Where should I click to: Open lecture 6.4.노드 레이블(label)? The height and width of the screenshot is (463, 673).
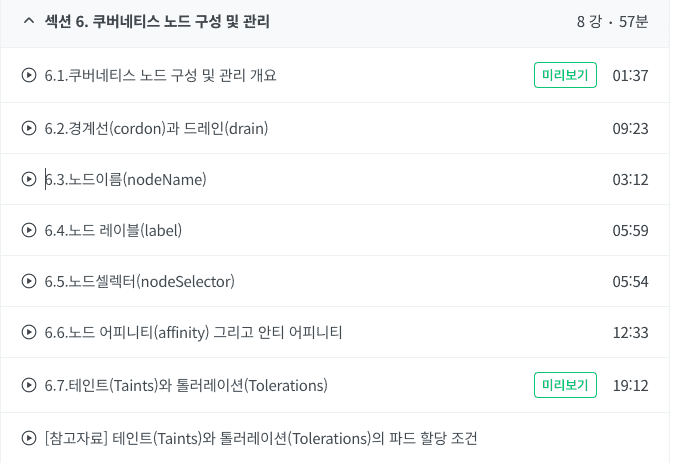point(113,230)
